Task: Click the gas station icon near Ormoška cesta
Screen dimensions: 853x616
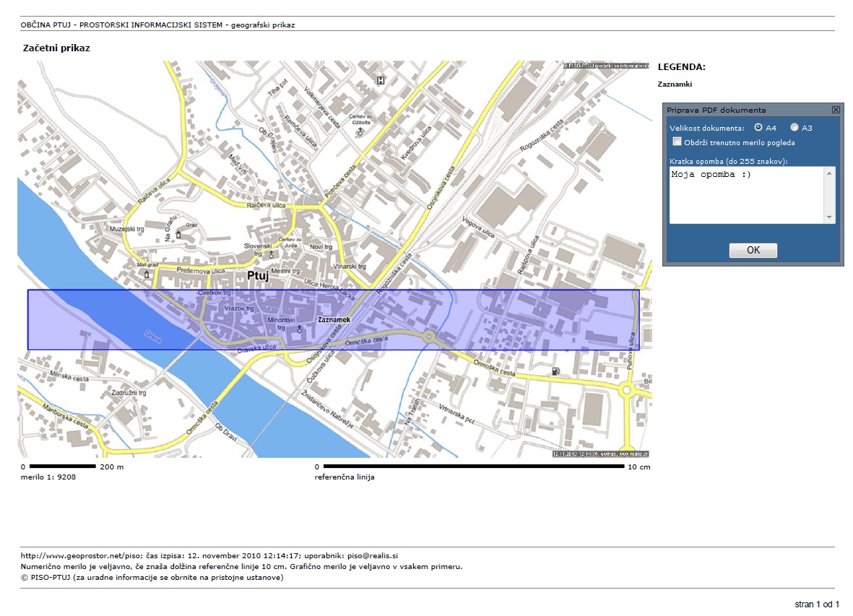Action: [555, 371]
